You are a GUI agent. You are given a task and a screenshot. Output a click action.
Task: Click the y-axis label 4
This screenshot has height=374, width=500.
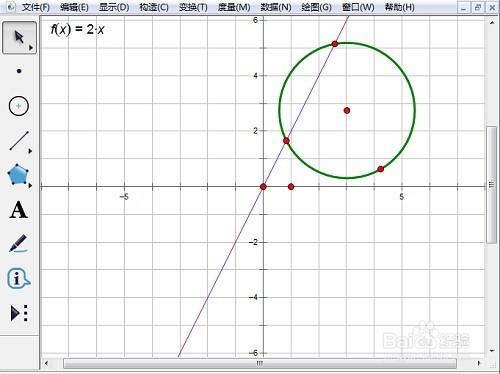[256, 76]
